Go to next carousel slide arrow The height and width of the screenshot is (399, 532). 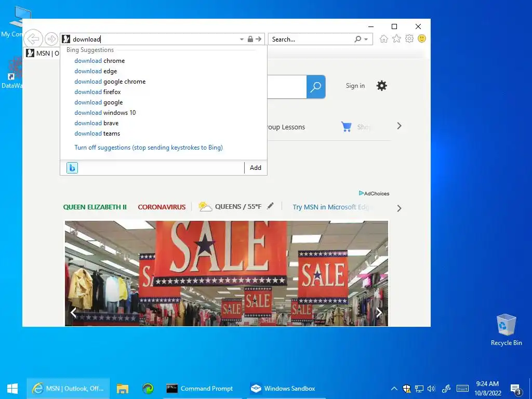[x=379, y=312]
